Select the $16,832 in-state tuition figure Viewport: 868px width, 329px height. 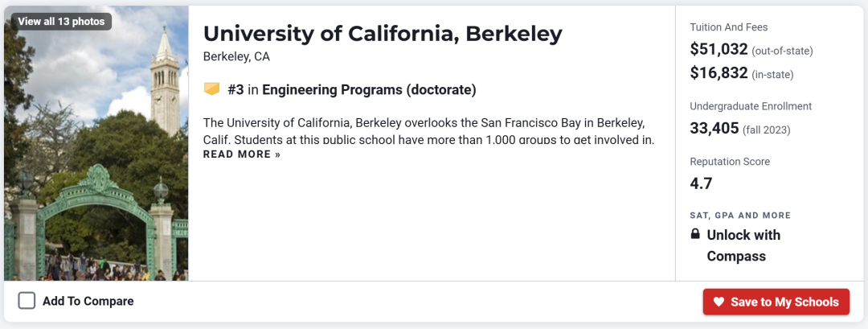coord(719,74)
